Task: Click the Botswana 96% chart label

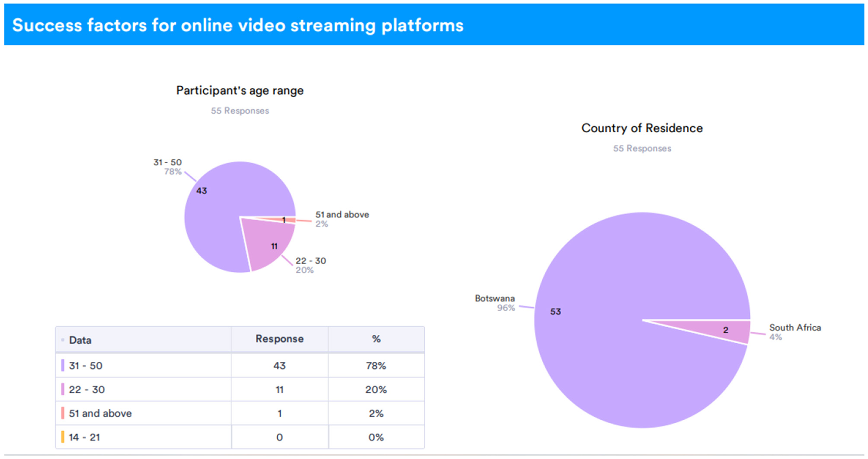Action: [495, 303]
